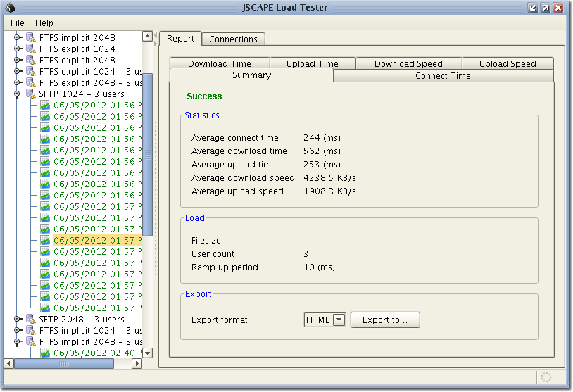Expand the FTPS explicit 2048 node

pos(17,61)
